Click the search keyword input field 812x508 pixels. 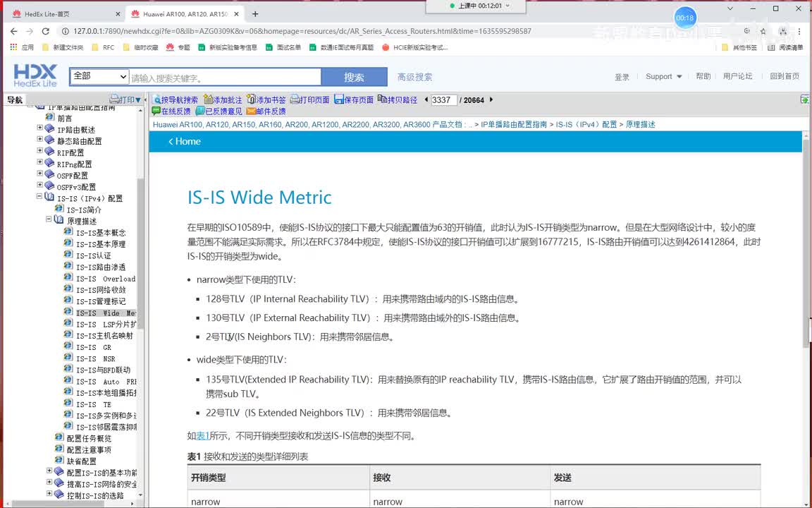tap(225, 78)
